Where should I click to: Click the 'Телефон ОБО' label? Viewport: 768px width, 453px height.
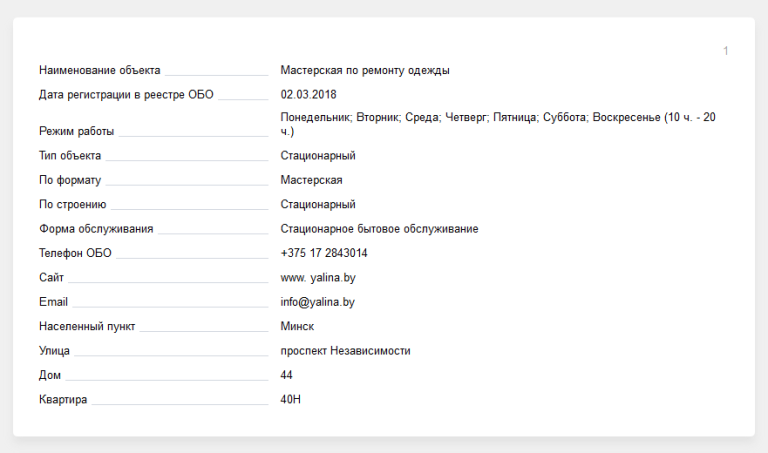[x=75, y=253]
